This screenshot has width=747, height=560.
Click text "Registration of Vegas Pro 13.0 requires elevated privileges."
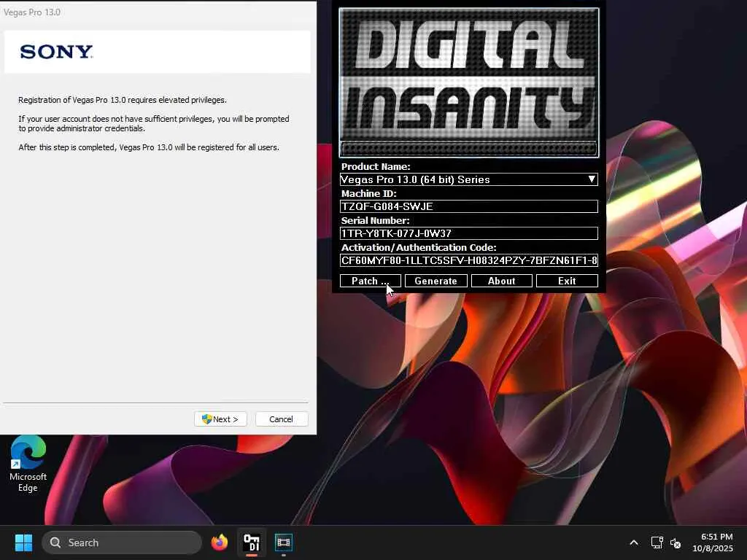tap(123, 100)
